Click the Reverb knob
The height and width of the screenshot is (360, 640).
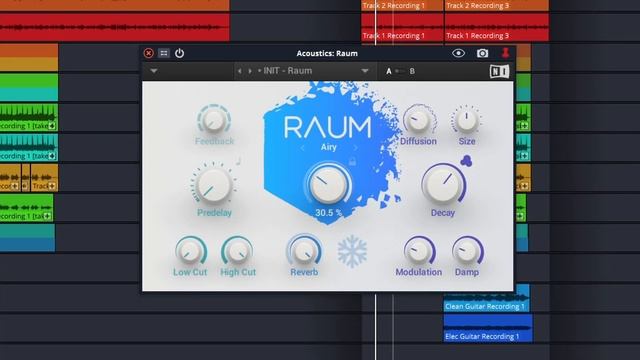coord(304,251)
